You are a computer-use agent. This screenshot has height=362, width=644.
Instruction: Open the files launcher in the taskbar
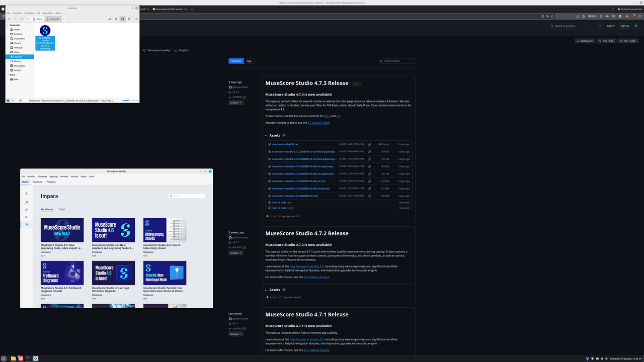coord(13,358)
